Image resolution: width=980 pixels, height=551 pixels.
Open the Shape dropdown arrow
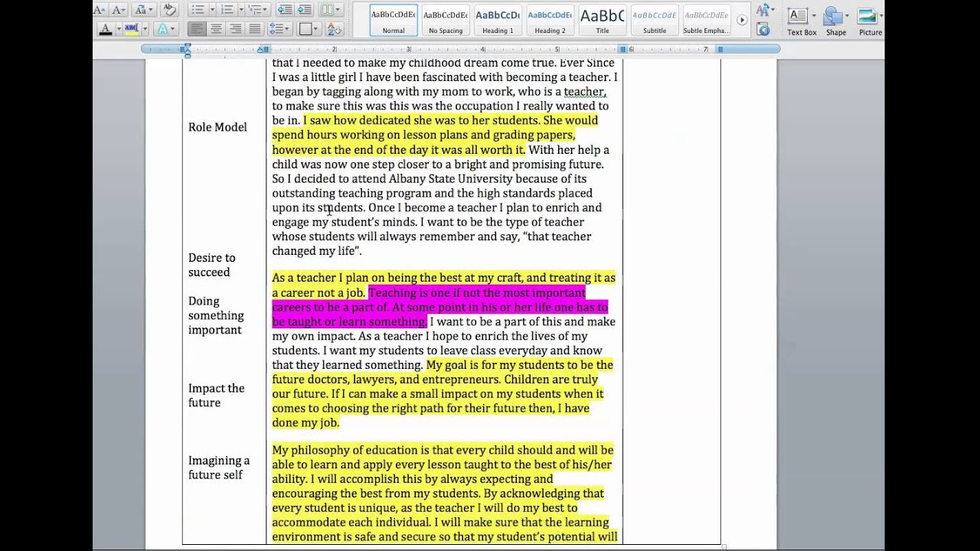847,17
